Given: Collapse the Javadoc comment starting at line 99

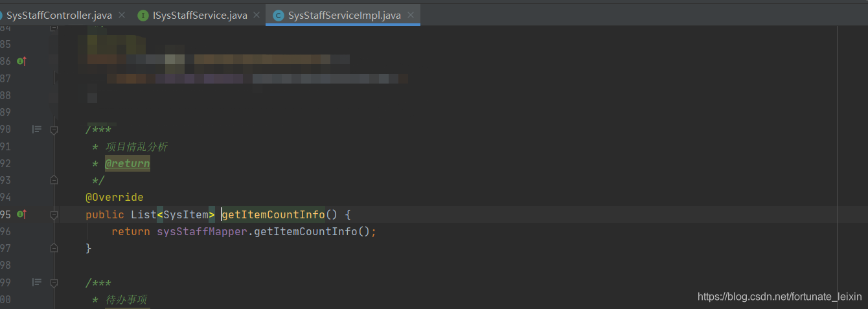Looking at the screenshot, I should click(54, 282).
